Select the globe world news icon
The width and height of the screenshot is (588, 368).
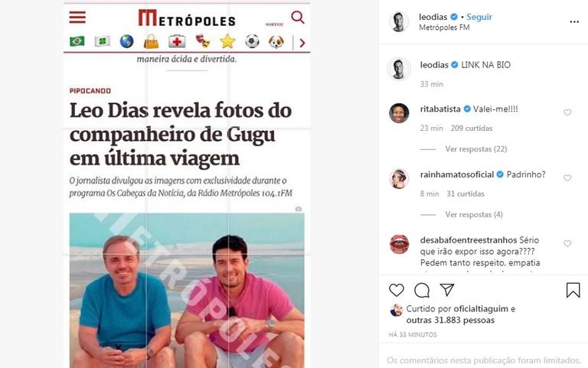click(127, 41)
